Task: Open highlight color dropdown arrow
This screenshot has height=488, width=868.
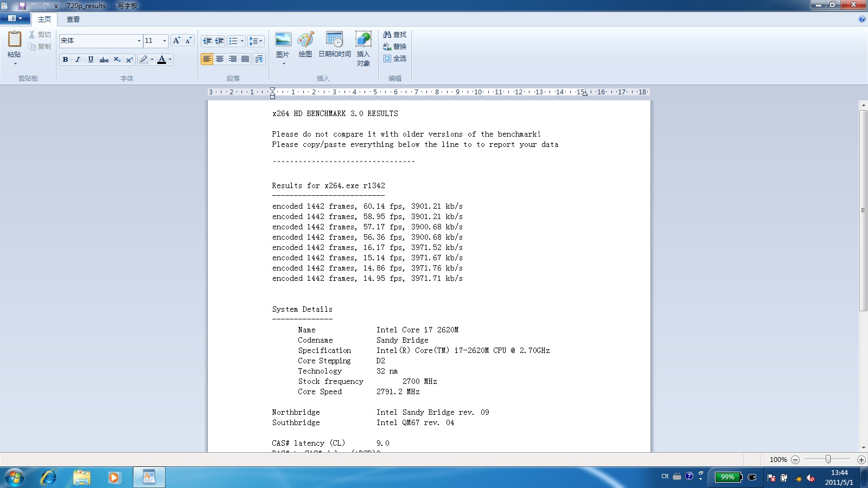Action: click(x=152, y=60)
